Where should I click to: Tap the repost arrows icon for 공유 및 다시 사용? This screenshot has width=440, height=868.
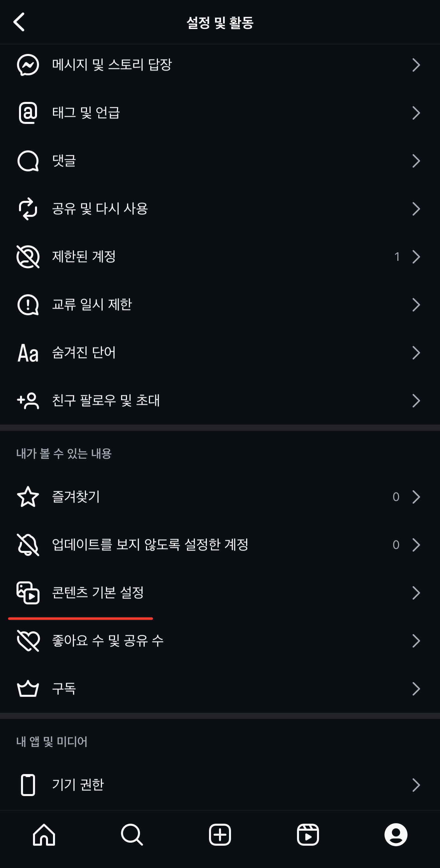28,209
